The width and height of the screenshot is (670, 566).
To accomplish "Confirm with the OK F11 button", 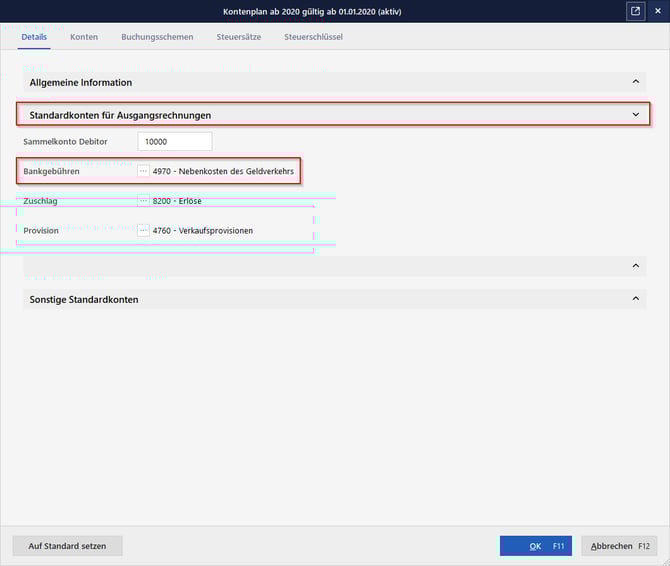I will (x=536, y=546).
